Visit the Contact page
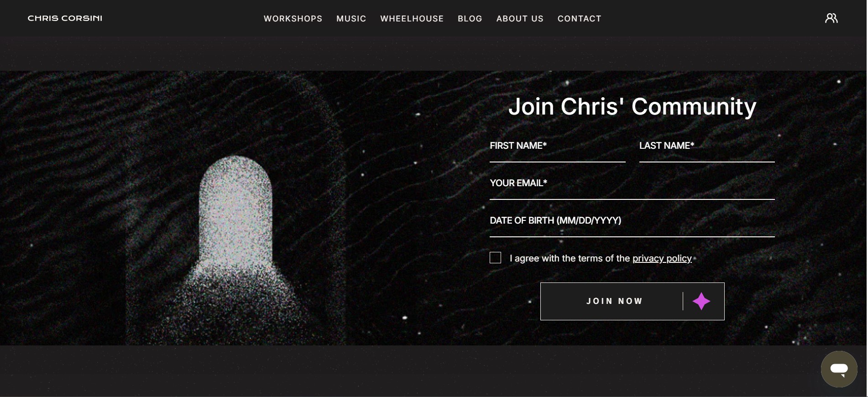The height and width of the screenshot is (397, 868). coord(580,19)
